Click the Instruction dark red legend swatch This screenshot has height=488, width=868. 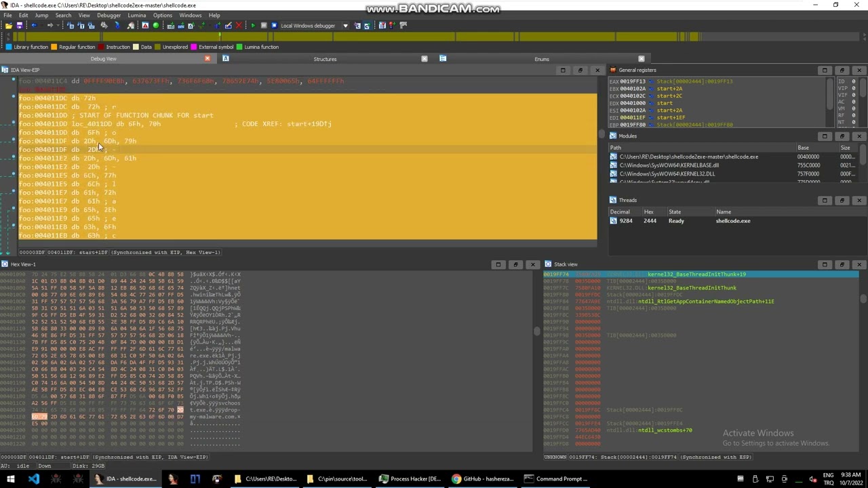click(x=101, y=47)
